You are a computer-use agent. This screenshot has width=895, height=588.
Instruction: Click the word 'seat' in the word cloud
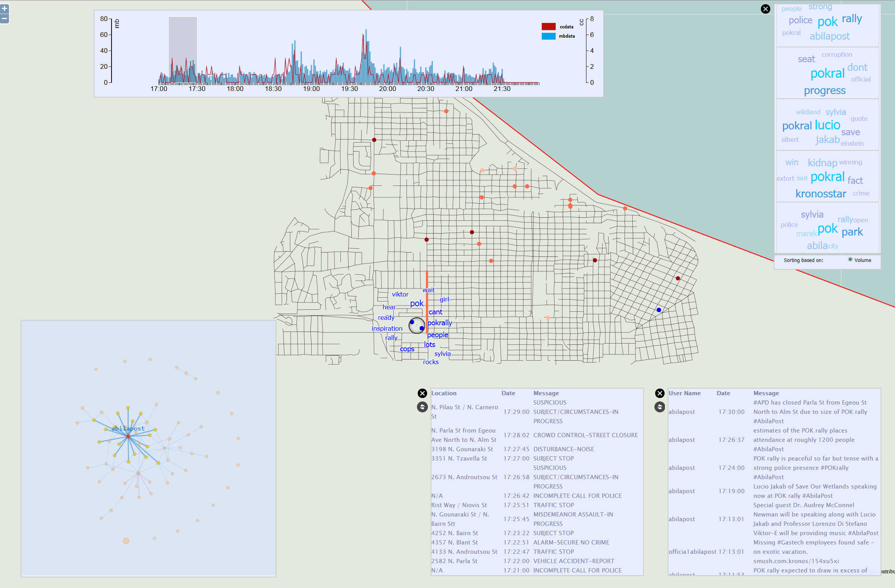pyautogui.click(x=806, y=59)
